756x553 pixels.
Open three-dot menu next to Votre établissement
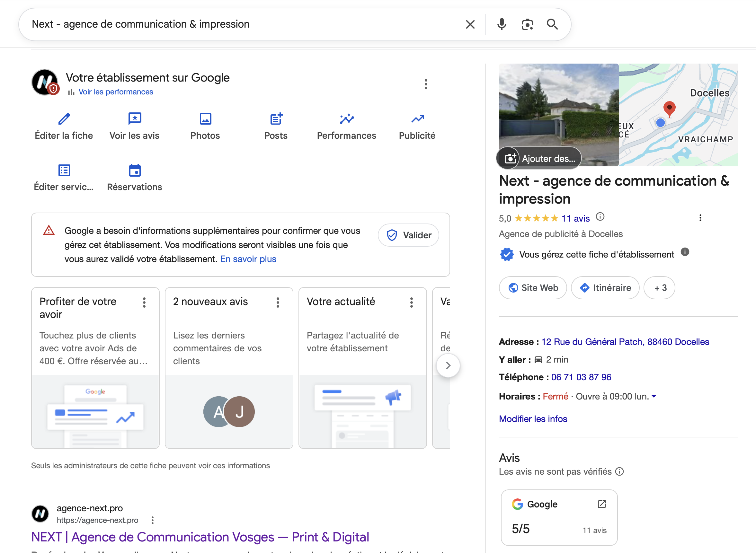pyautogui.click(x=426, y=84)
